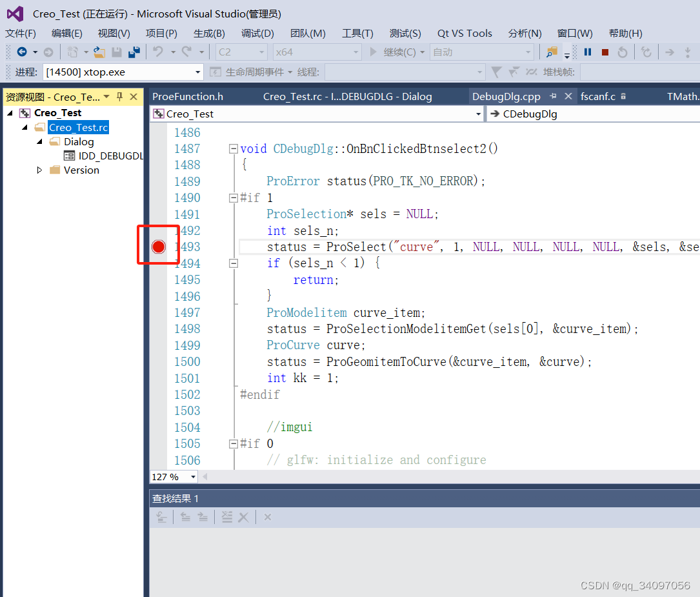Screen dimensions: 700x597
Task: Close the resource view panel
Action: pos(134,96)
